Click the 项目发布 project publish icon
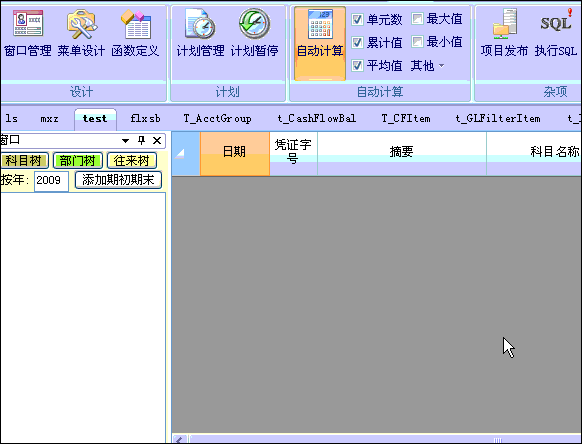Screen dimensions: 582x444 (504, 33)
